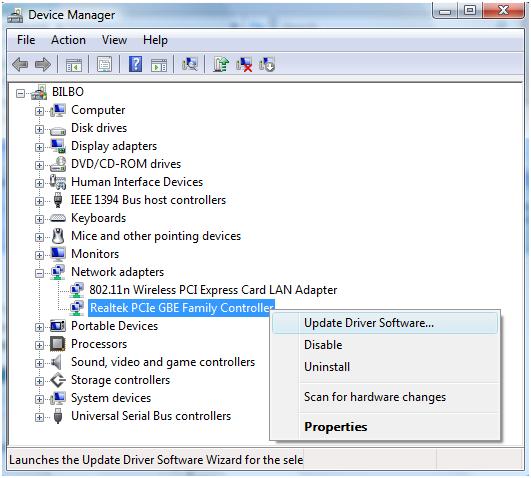
Task: Select Universal Serial Bus controllers label
Action: click(151, 416)
